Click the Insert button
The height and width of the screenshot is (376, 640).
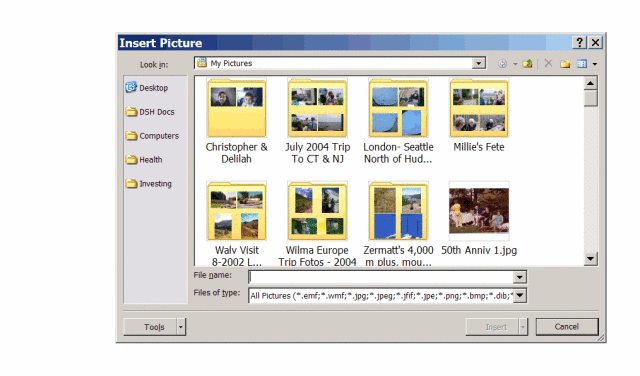[492, 327]
